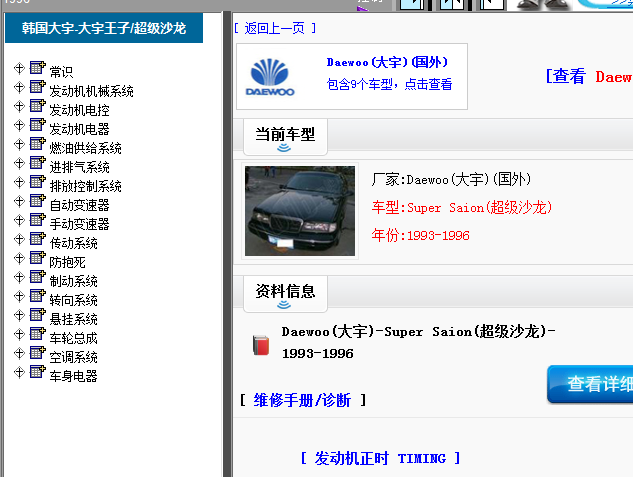Select the 车身电器 tree item
Image resolution: width=633 pixels, height=477 pixels.
73,376
